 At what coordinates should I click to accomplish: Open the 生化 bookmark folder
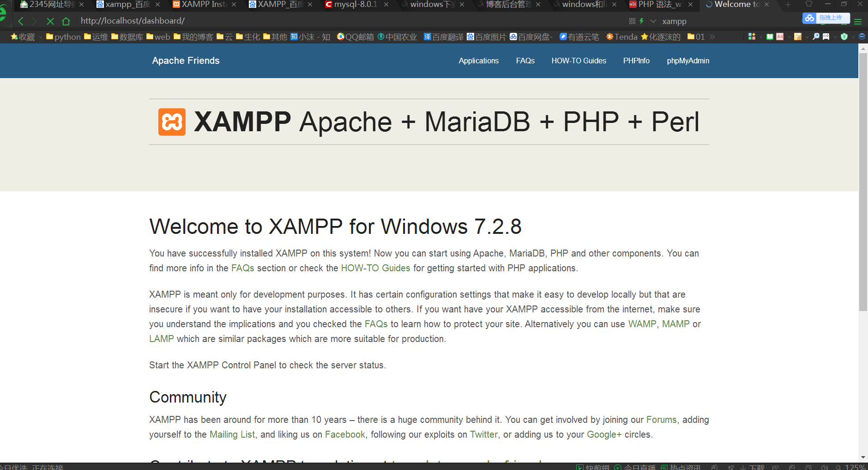pyautogui.click(x=248, y=37)
